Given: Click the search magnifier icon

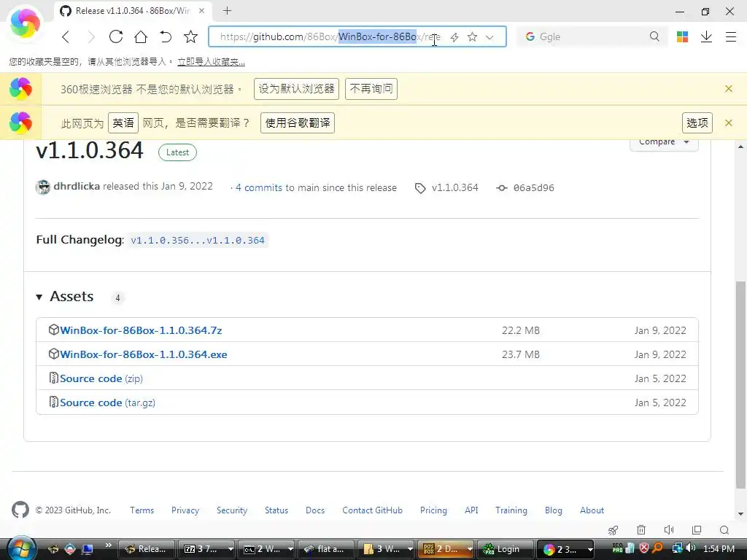Looking at the screenshot, I should click(654, 36).
